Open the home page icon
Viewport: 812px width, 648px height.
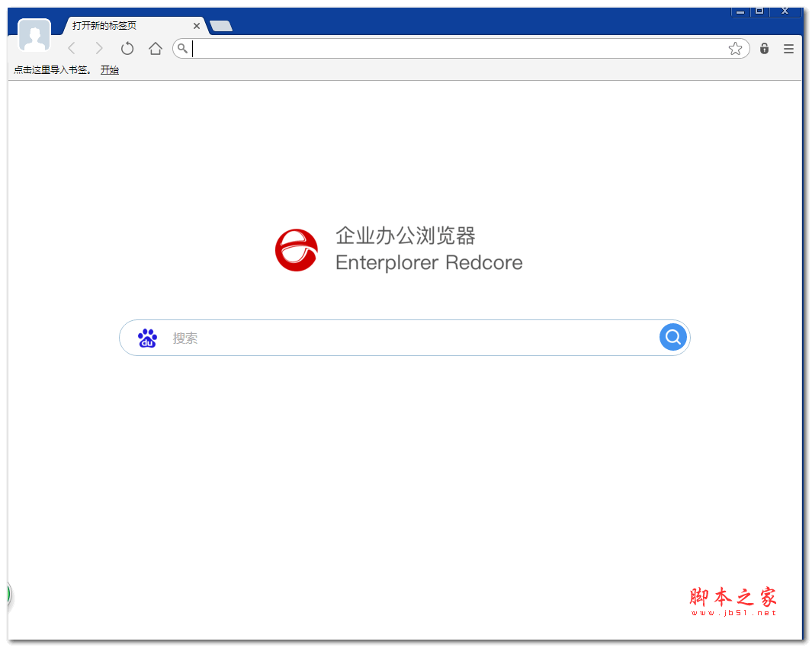tap(156, 49)
